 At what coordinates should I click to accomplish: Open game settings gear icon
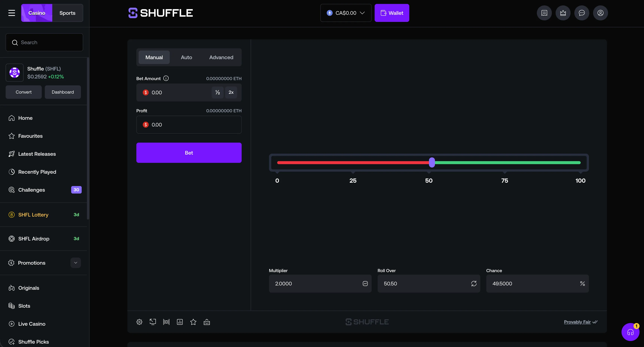coord(139,322)
